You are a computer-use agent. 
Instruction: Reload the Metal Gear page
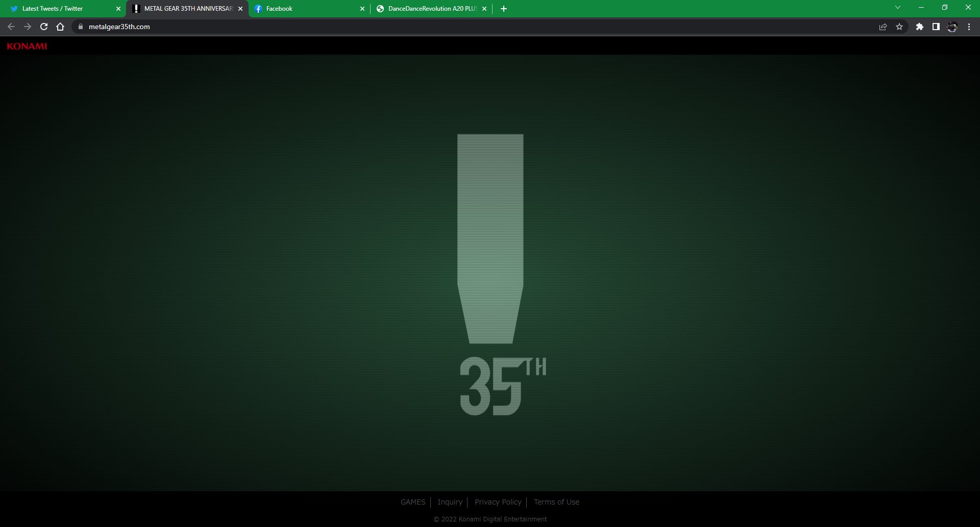tap(44, 27)
